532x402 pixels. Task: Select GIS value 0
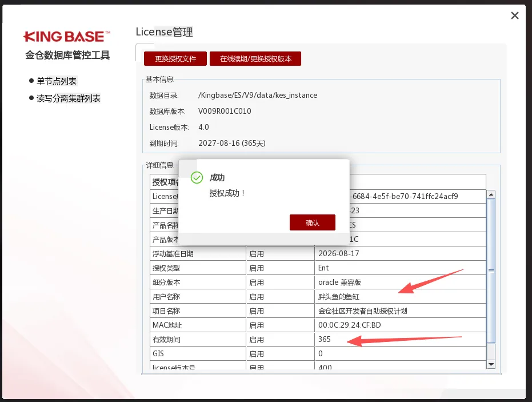321,353
